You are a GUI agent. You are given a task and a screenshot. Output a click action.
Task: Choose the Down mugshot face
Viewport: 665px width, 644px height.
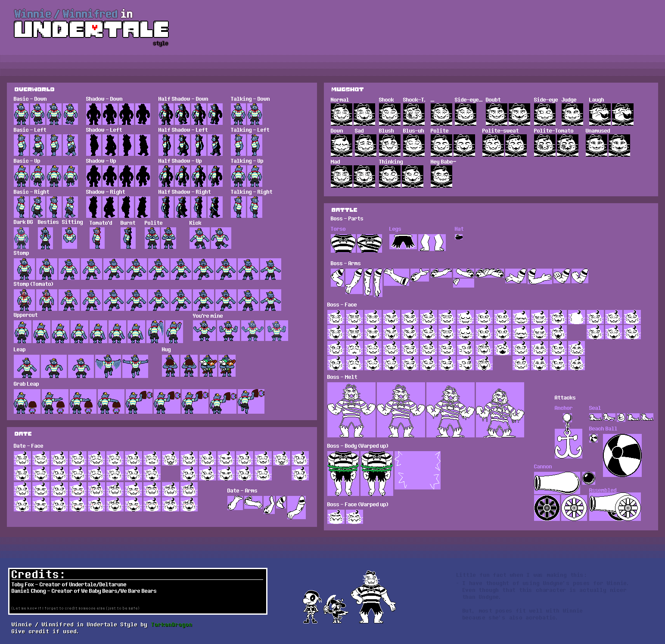pyautogui.click(x=342, y=145)
